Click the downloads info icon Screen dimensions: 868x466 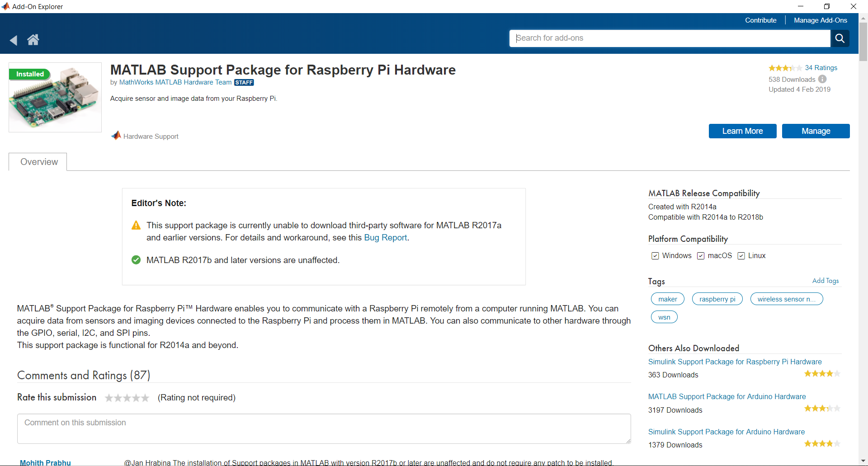point(822,79)
